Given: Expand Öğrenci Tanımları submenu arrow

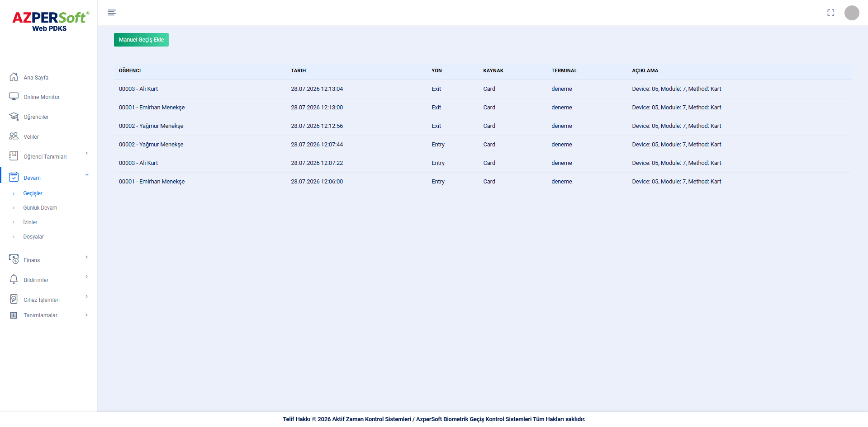Looking at the screenshot, I should (86, 154).
